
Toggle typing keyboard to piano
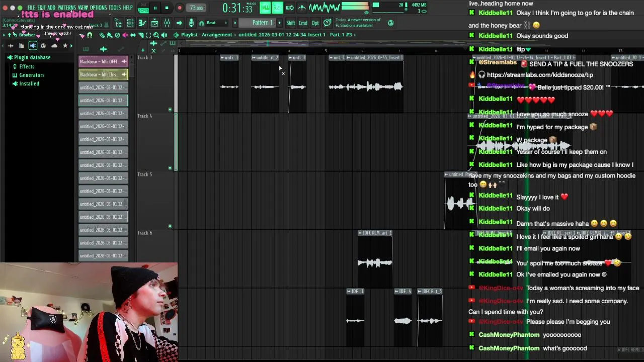click(265, 8)
